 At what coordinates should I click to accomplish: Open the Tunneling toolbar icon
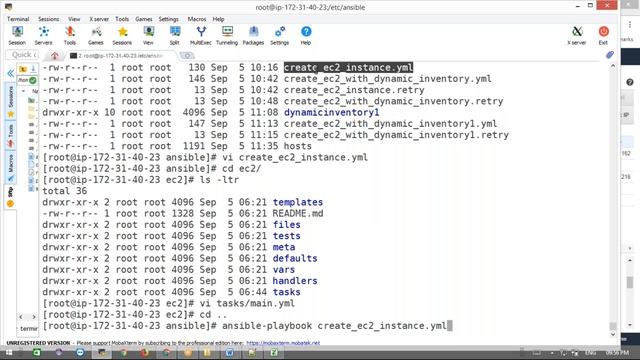click(x=227, y=35)
